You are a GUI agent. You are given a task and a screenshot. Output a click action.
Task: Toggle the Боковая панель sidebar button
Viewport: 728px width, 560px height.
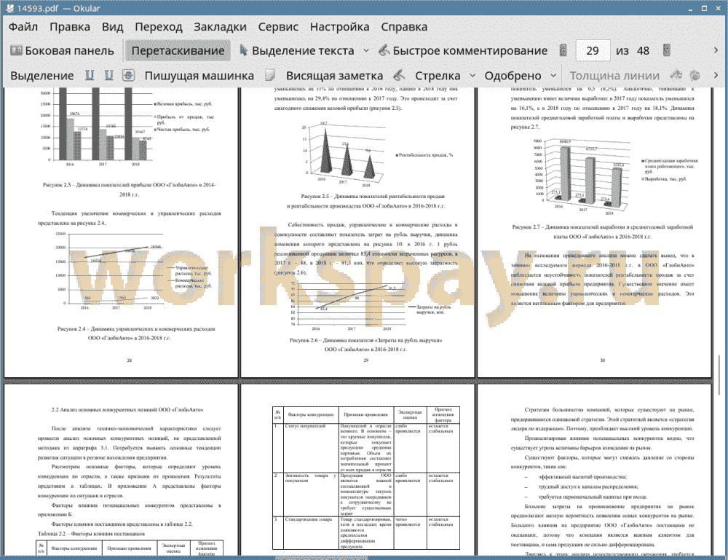click(62, 51)
